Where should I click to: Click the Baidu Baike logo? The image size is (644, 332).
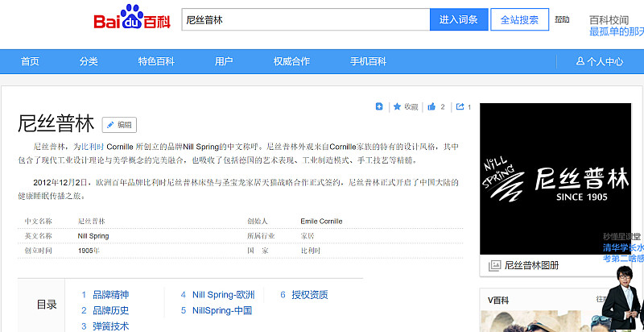[132, 20]
